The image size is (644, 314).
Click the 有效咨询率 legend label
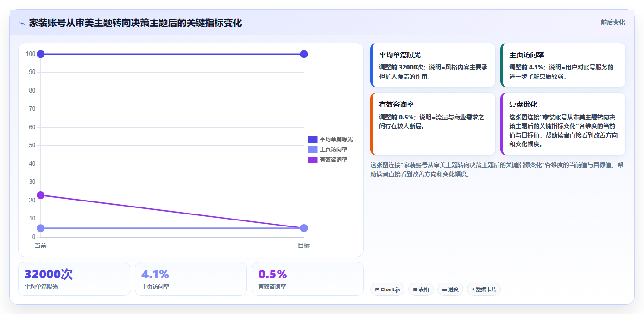click(334, 160)
